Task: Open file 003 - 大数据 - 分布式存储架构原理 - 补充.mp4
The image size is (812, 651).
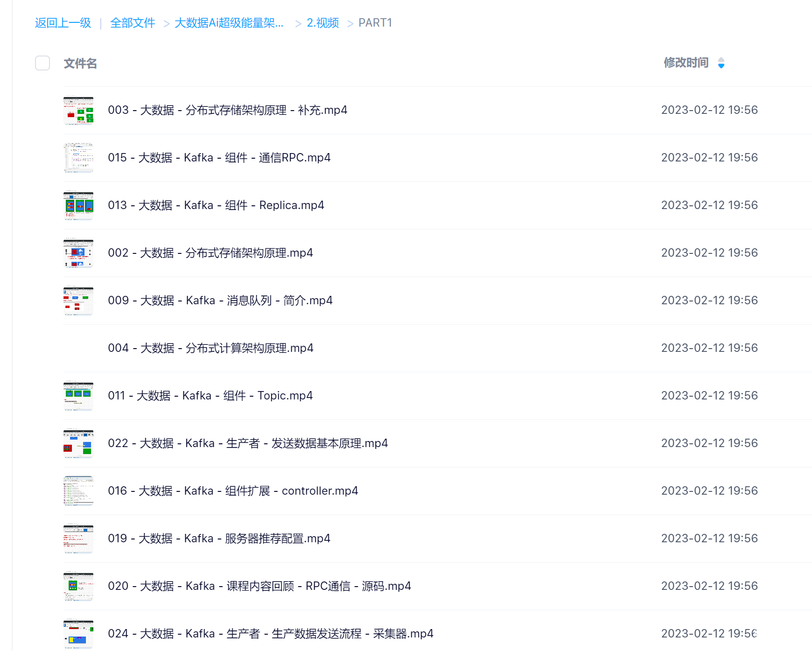Action: (x=227, y=110)
